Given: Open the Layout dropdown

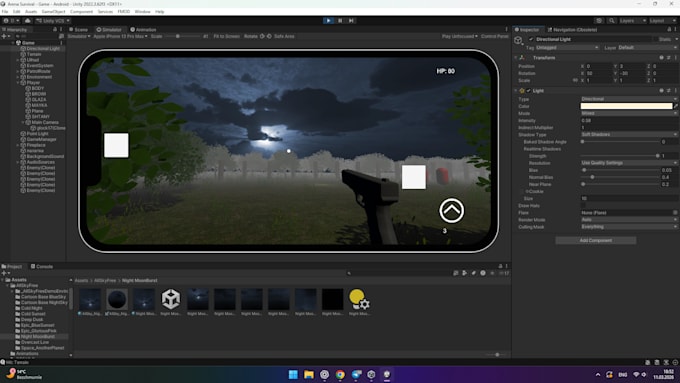Looking at the screenshot, I should click(662, 20).
